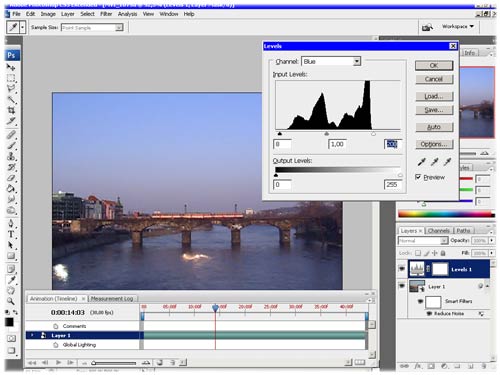Select the Type tool
The height and width of the screenshot is (375, 500).
[11, 234]
